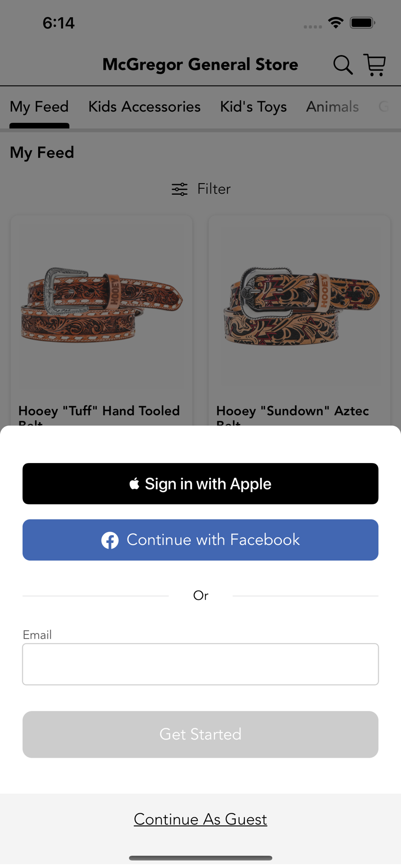The width and height of the screenshot is (401, 868).
Task: Open the Kid's Toys tab
Action: [x=253, y=107]
